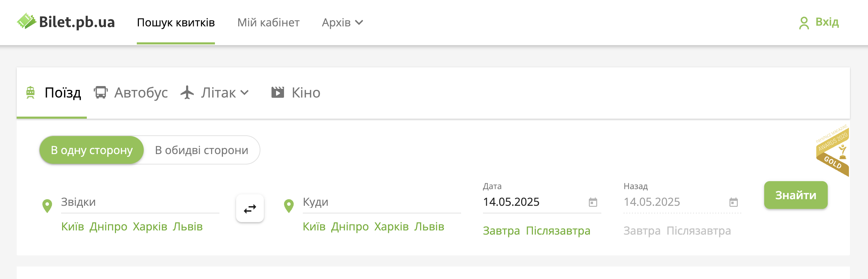
Task: Focus the Куди destination input field
Action: coord(382,202)
